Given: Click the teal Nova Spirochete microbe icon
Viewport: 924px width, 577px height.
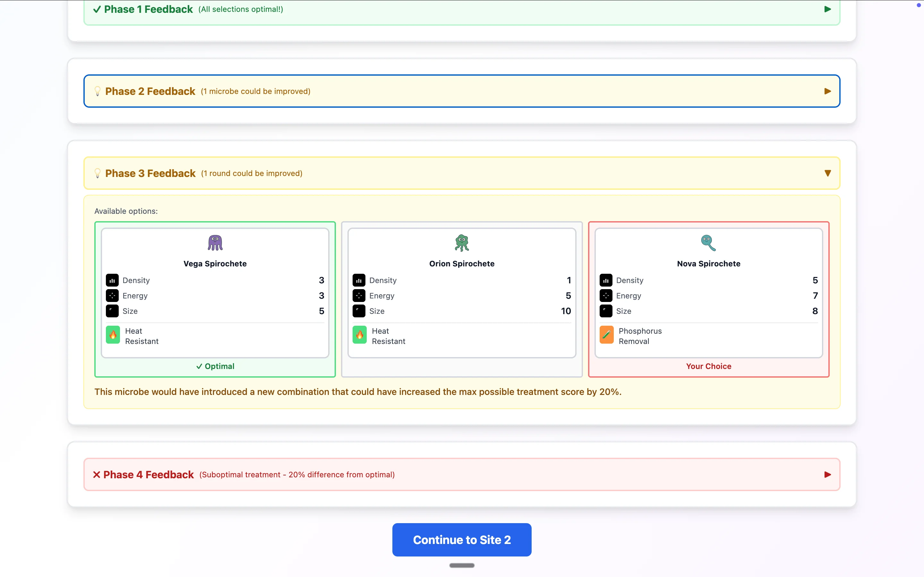Looking at the screenshot, I should coord(708,243).
